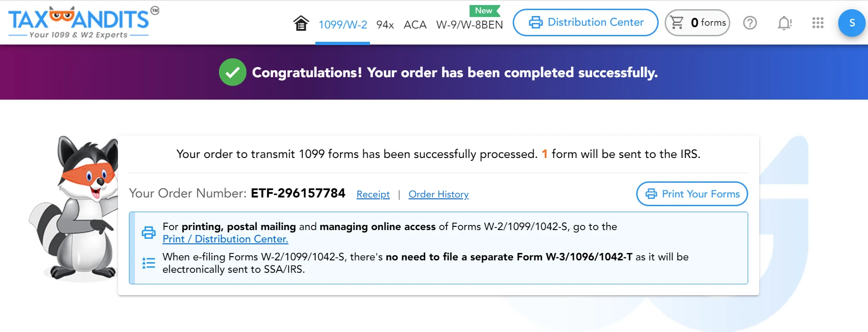Screen dimensions: 868x332
Task: Click the green checkmark success icon
Action: pyautogui.click(x=232, y=72)
